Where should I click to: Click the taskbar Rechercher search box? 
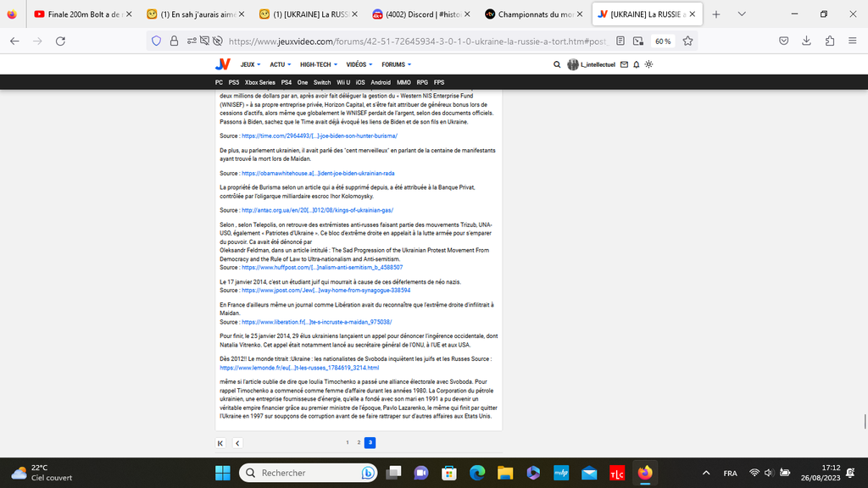coord(309,473)
